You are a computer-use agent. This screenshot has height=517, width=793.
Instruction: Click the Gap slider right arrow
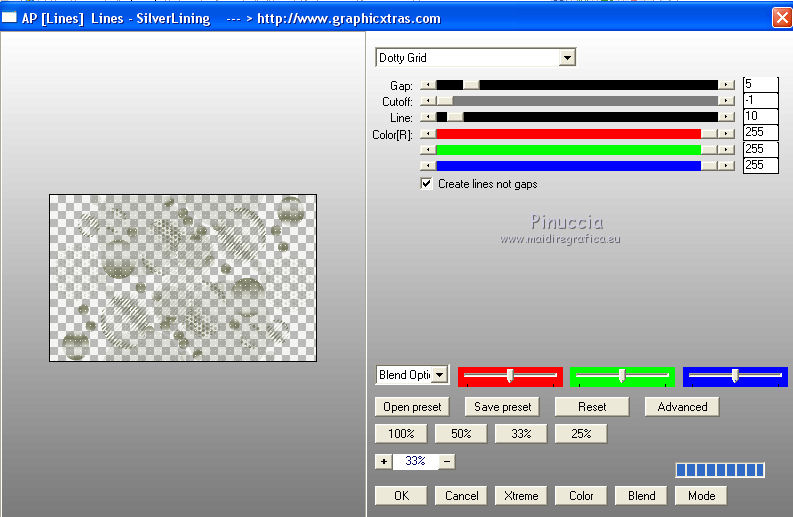[727, 85]
